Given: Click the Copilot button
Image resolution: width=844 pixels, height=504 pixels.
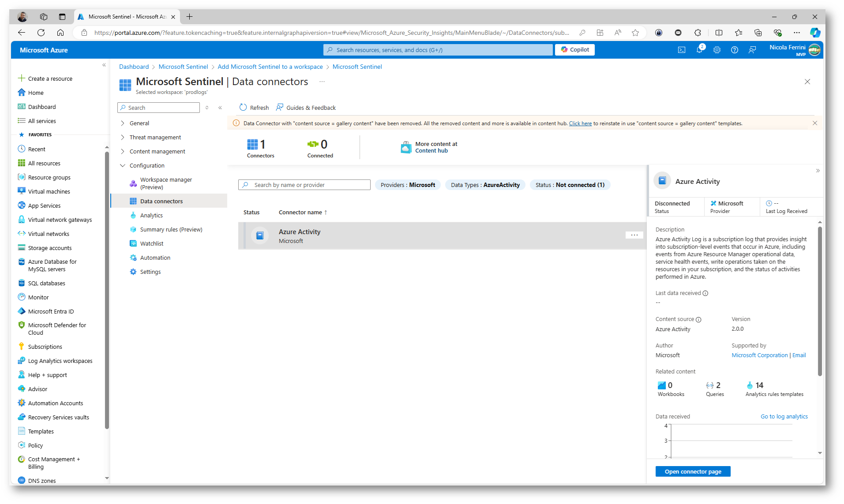Looking at the screenshot, I should pyautogui.click(x=575, y=50).
